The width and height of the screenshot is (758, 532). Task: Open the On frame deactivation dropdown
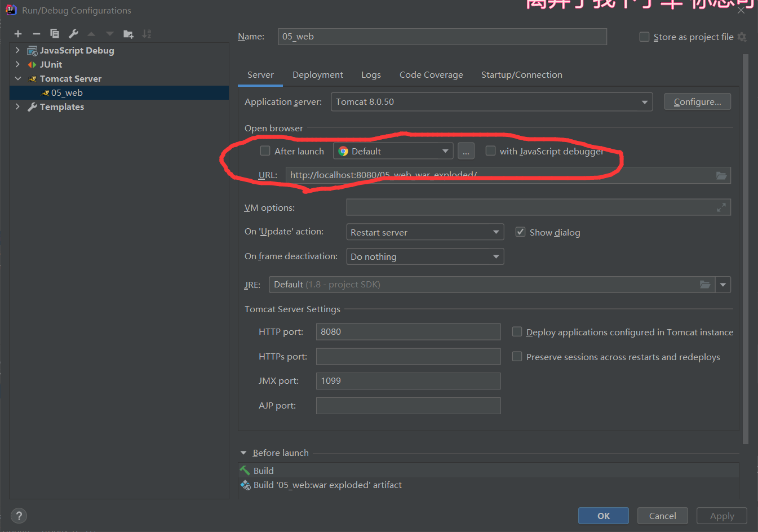(425, 256)
